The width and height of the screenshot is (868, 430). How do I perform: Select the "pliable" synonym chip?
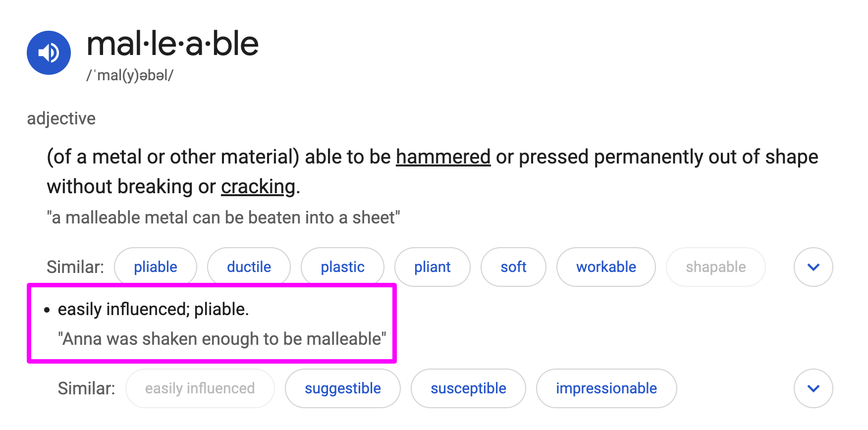click(156, 267)
